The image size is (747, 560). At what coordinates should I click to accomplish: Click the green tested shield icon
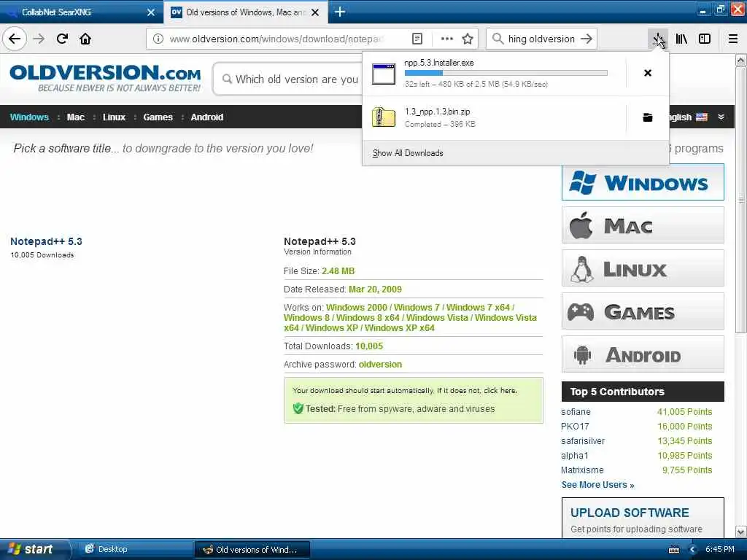click(298, 408)
